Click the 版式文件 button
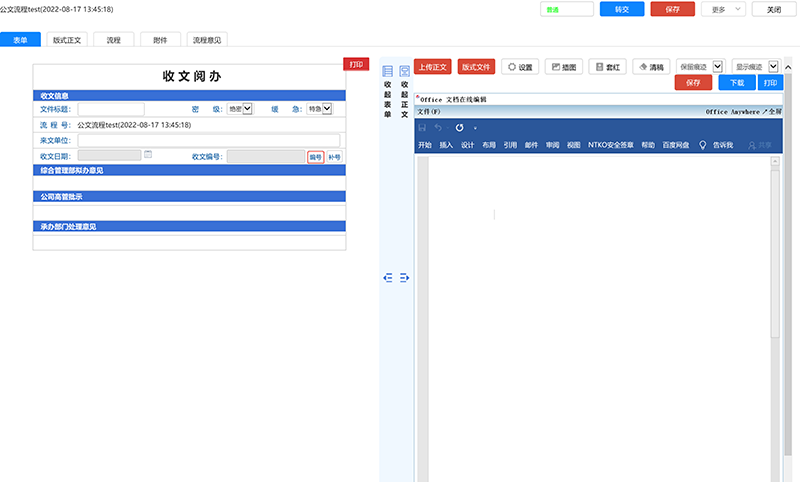The height and width of the screenshot is (482, 800). [x=476, y=67]
